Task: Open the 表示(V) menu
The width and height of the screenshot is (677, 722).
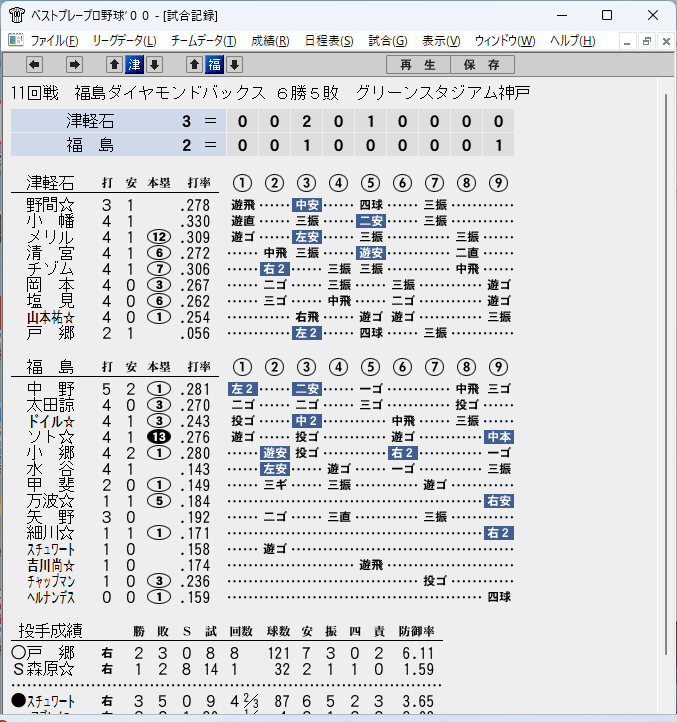Action: point(441,41)
